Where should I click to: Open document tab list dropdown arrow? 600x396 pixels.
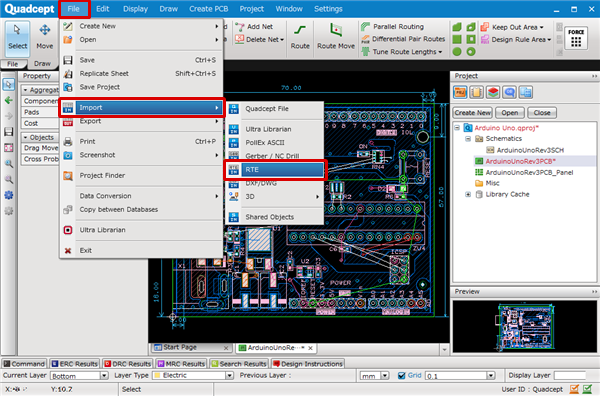pos(444,349)
